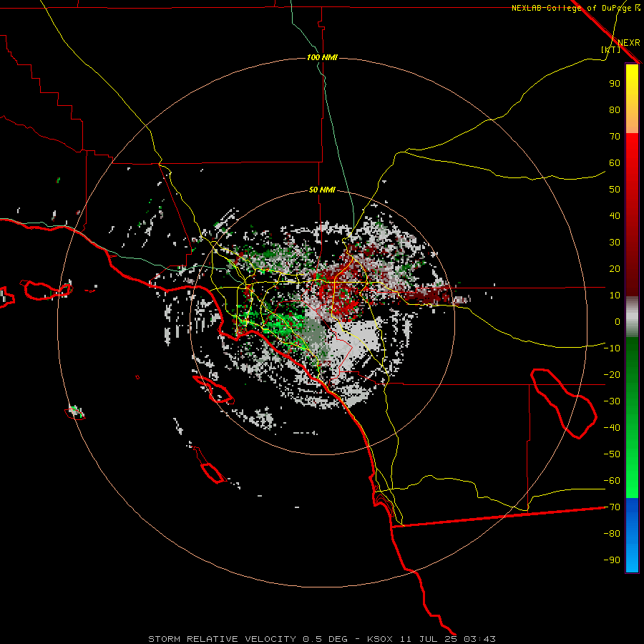Select the 10 label on the velocity scale

point(615,296)
